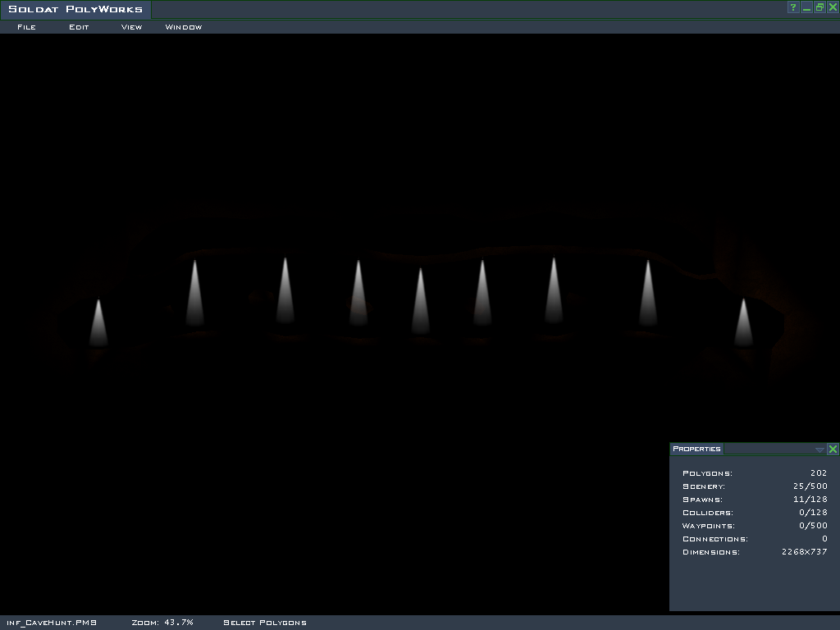Open the Window menu
Viewport: 840px width, 630px height.
click(184, 27)
